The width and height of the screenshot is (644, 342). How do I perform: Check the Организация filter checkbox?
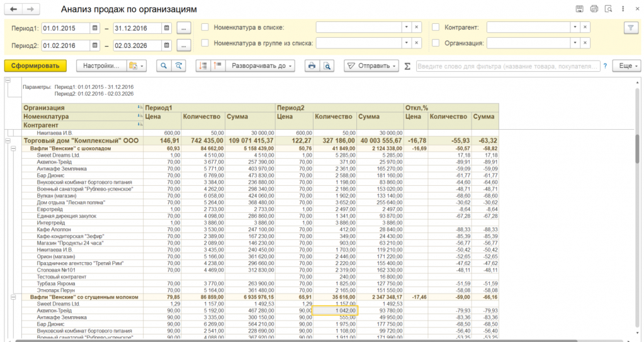click(x=435, y=43)
